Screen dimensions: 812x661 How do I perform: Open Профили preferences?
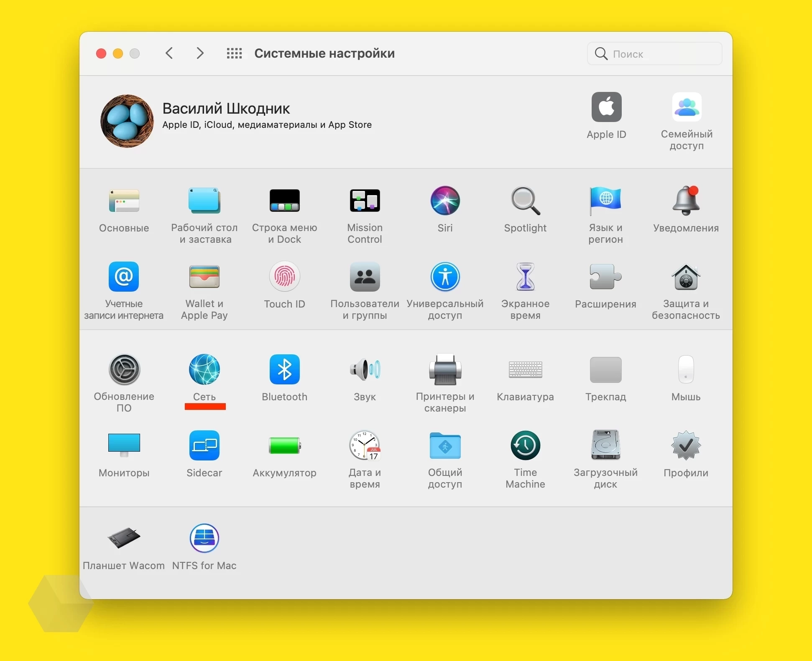[x=686, y=445]
